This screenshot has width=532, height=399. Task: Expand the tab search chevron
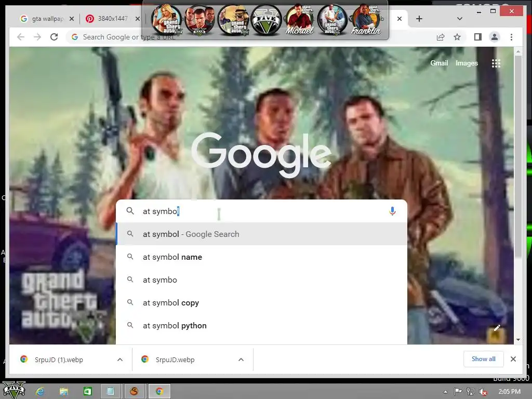459,19
